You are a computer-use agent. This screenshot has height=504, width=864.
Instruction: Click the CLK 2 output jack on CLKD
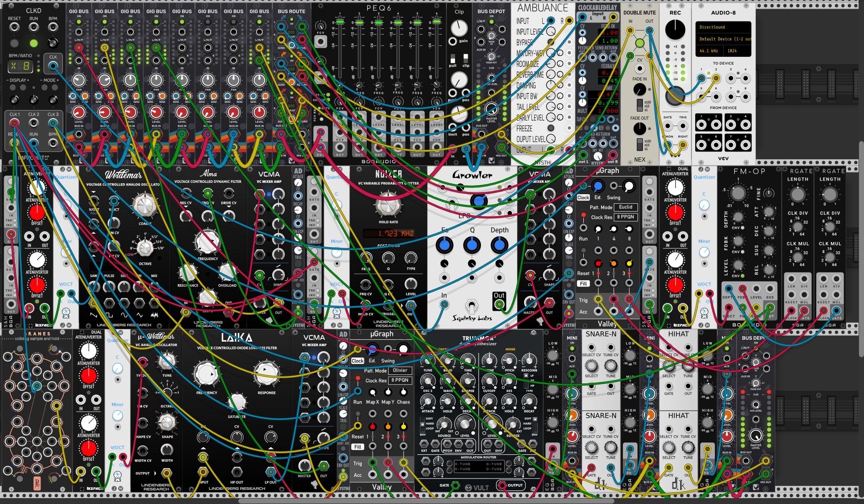(x=34, y=123)
